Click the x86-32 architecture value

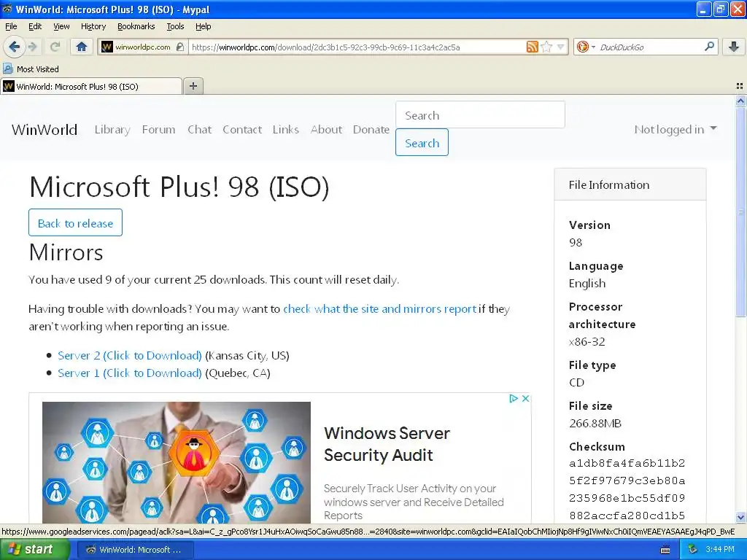[x=587, y=341]
